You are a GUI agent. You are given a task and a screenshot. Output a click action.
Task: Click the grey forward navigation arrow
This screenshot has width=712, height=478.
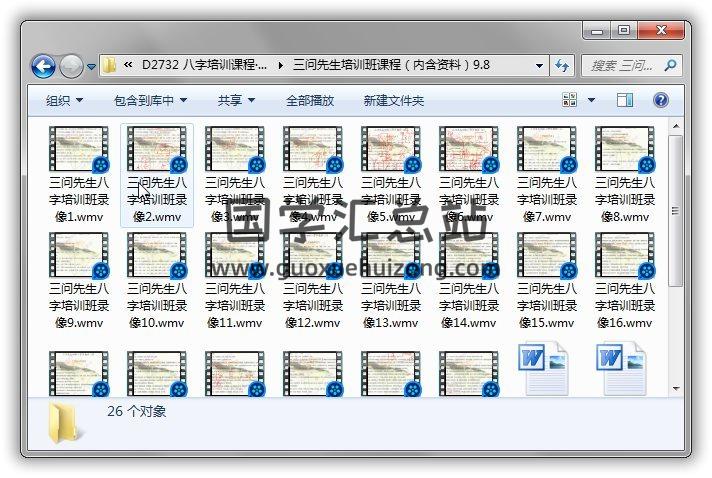[71, 66]
